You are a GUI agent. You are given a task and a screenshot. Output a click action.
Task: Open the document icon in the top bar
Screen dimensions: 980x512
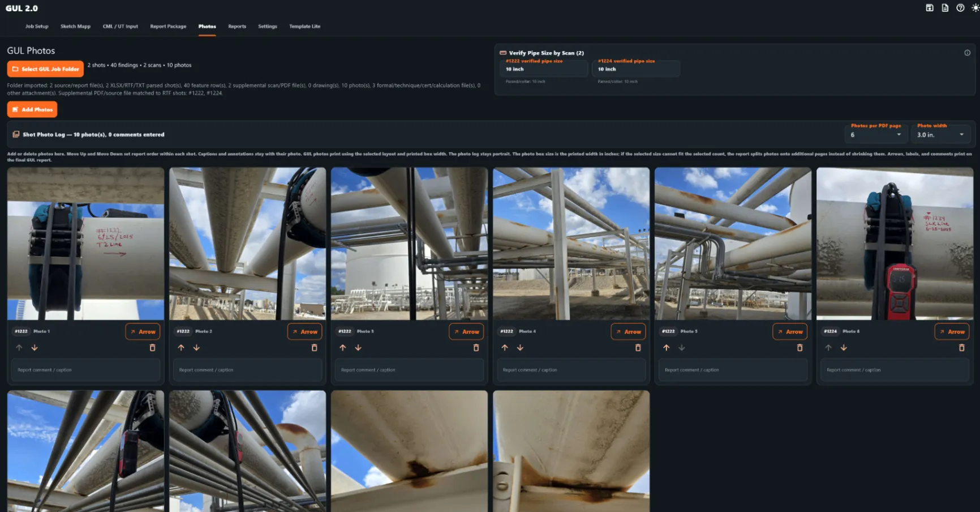click(x=945, y=8)
